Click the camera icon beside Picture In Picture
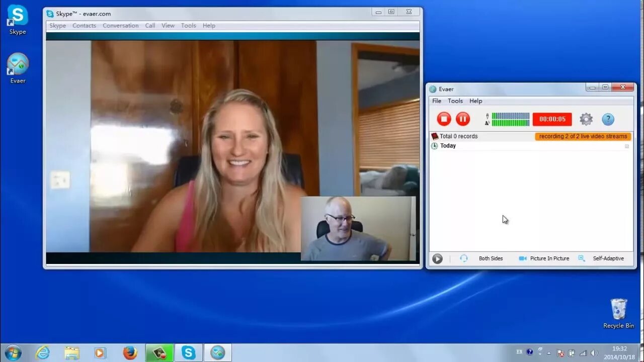 tap(523, 258)
